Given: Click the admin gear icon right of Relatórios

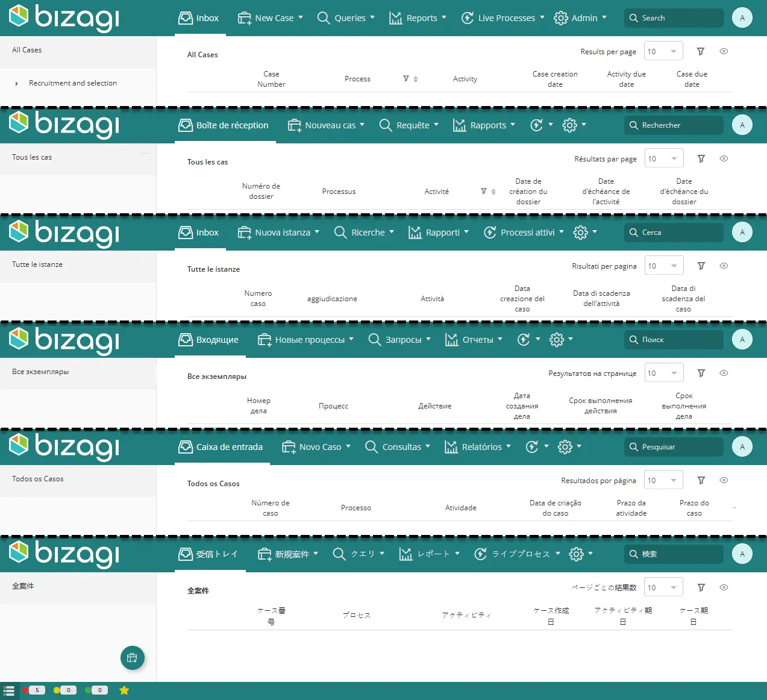Looking at the screenshot, I should click(565, 447).
